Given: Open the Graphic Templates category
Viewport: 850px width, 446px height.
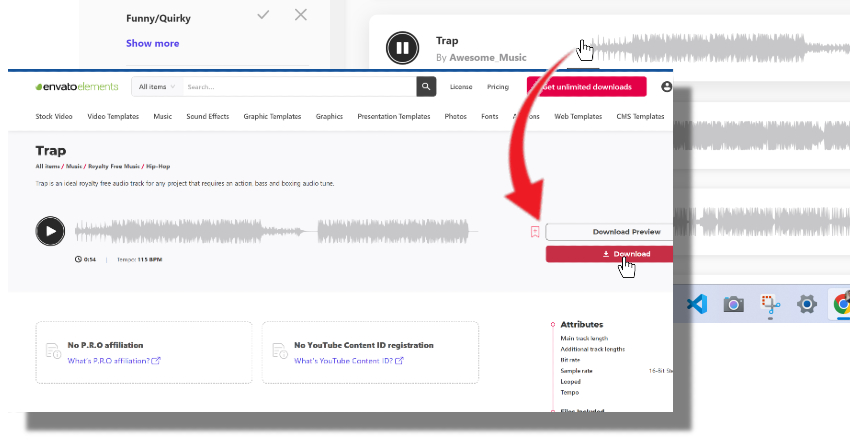Looking at the screenshot, I should coord(272,117).
